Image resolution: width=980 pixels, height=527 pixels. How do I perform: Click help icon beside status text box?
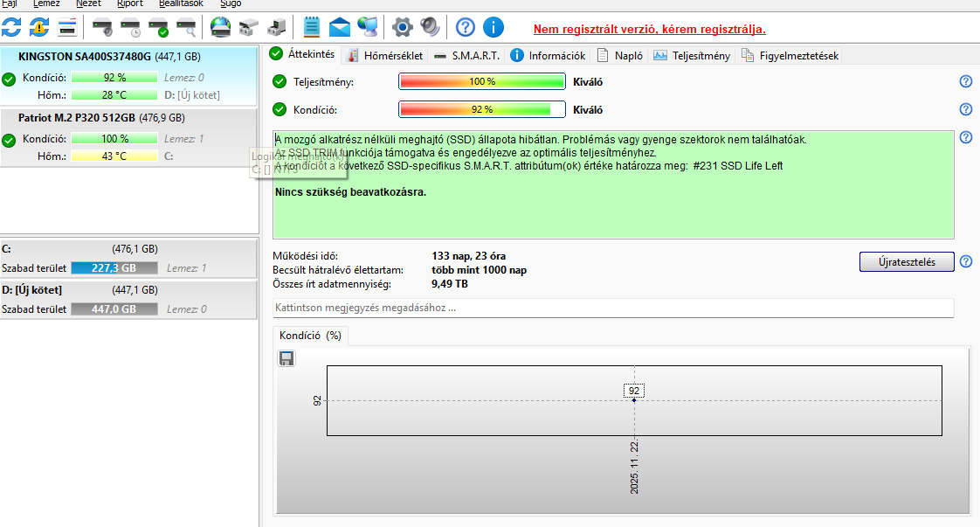click(966, 137)
